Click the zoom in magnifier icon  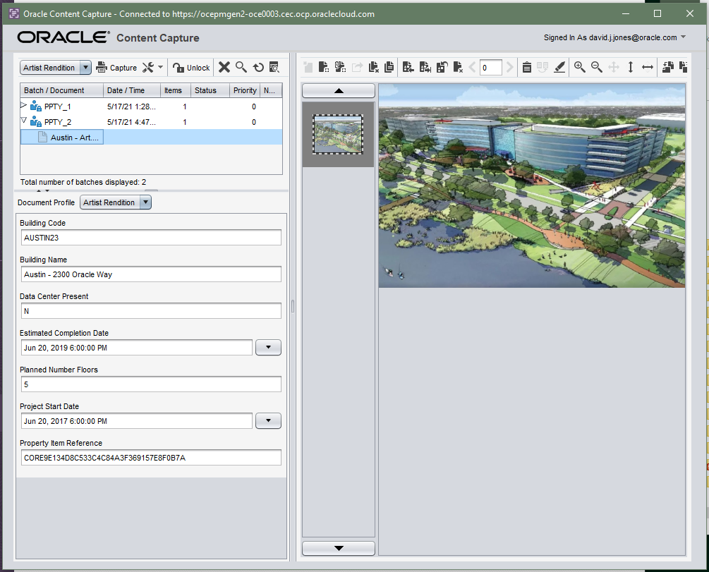pos(580,67)
